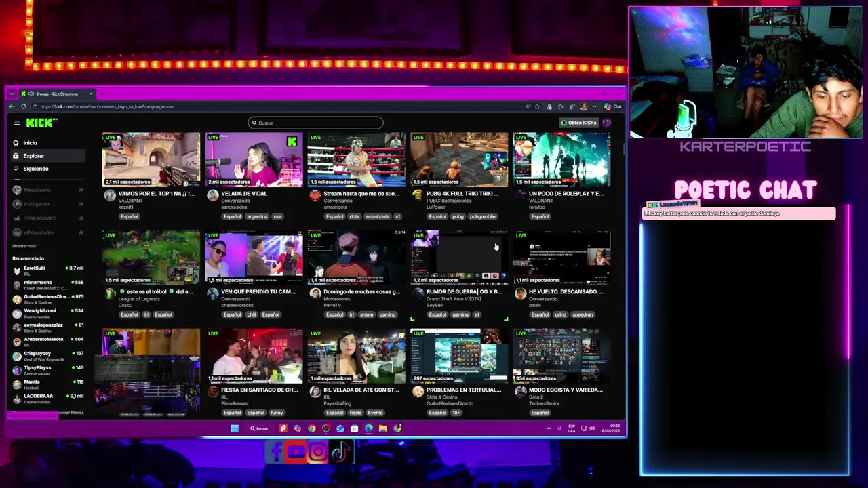Viewport: 868px width, 488px height.
Task: Click the dota tag under smashdota stream
Action: click(x=354, y=216)
